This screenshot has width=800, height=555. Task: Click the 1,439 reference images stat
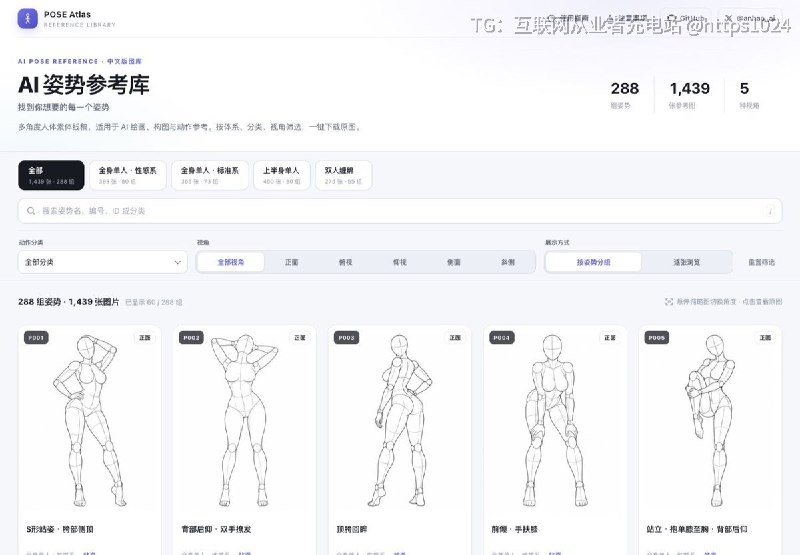(689, 94)
